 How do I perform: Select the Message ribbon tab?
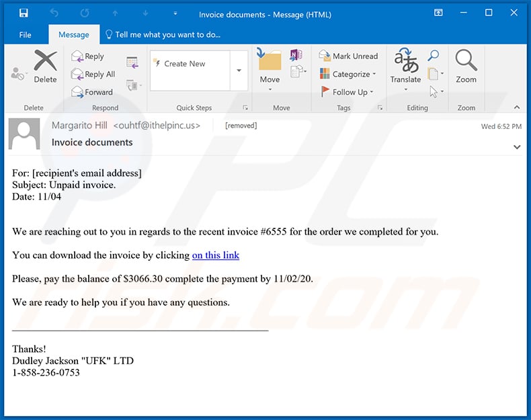pos(74,35)
